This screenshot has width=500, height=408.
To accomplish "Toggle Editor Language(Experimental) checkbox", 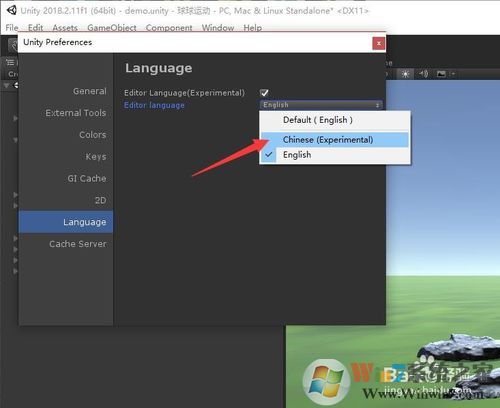I will click(x=264, y=93).
